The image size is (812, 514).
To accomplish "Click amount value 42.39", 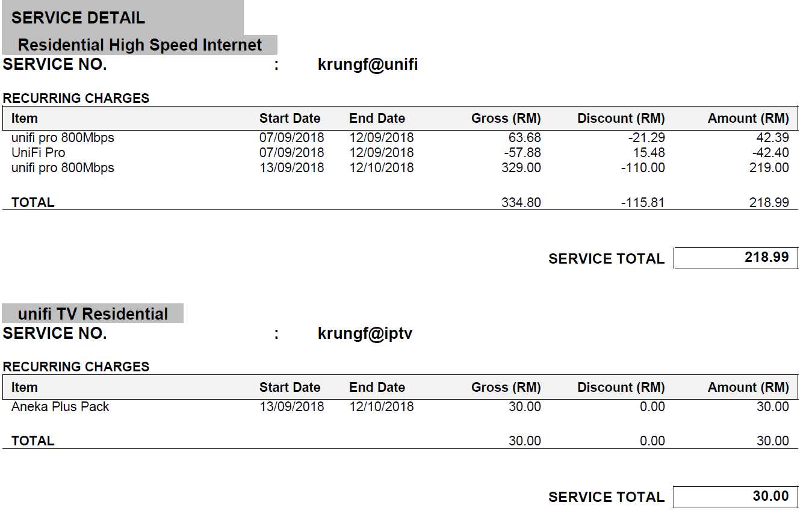I will coord(772,138).
